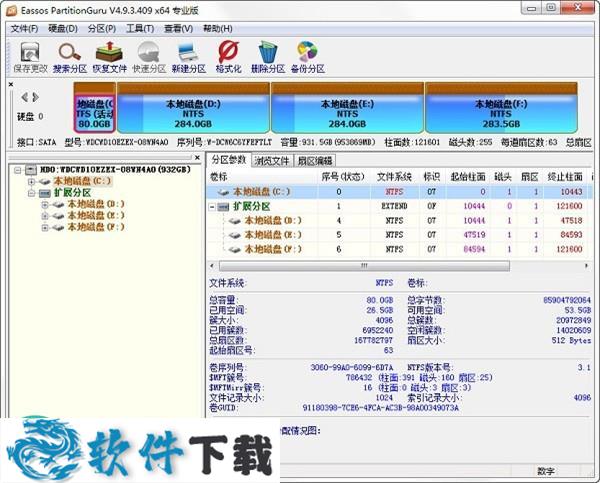
Task: Click the extended partition icon in table
Action: coord(223,207)
